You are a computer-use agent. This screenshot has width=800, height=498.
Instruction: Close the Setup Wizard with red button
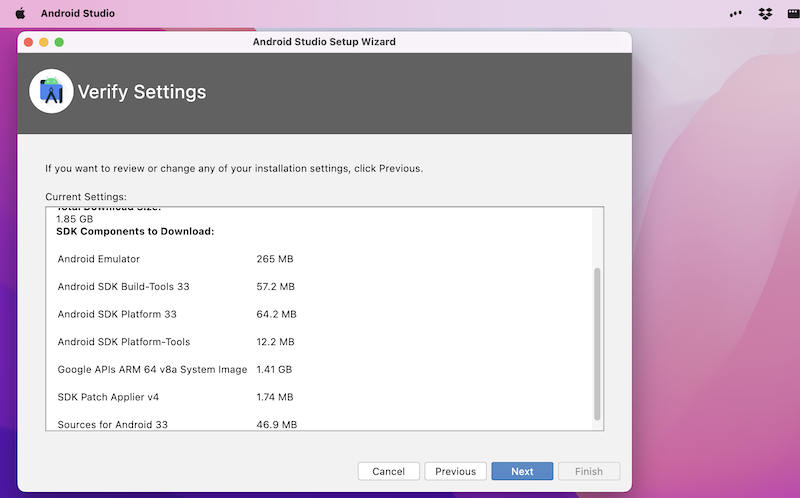tap(29, 42)
